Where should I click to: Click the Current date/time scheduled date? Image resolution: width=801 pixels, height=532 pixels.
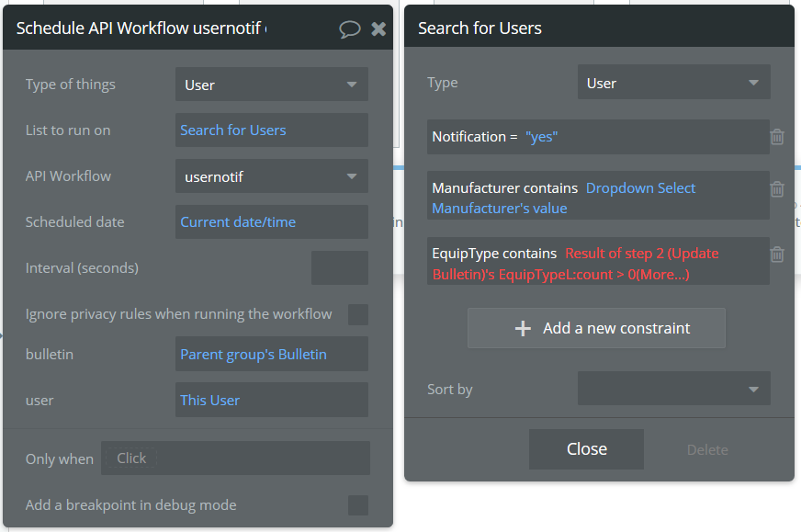(271, 222)
